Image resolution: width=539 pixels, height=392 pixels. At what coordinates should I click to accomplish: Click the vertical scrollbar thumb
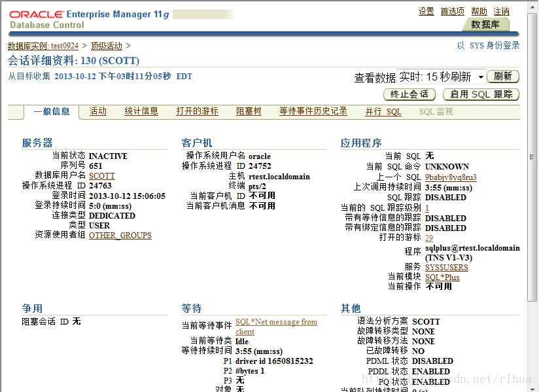click(x=532, y=158)
